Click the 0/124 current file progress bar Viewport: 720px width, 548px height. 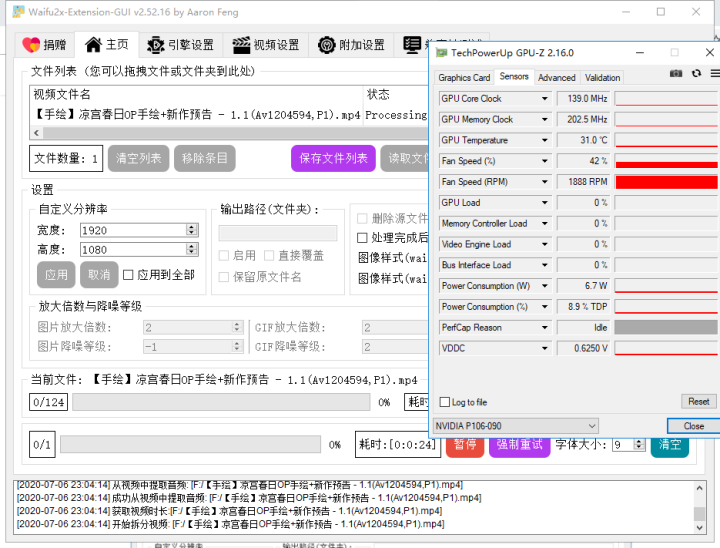pos(221,402)
